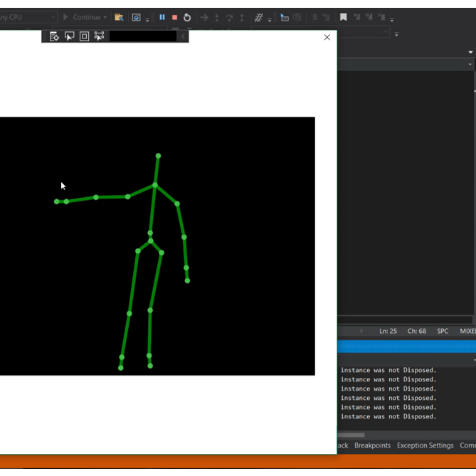Screen dimensions: 476x476
Task: Open the Any CPU platform dropdown
Action: [28, 17]
